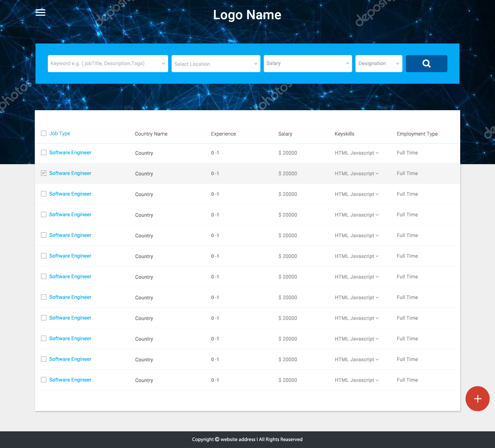The image size is (495, 448).
Task: Sort by the Job Type column header
Action: pos(60,133)
